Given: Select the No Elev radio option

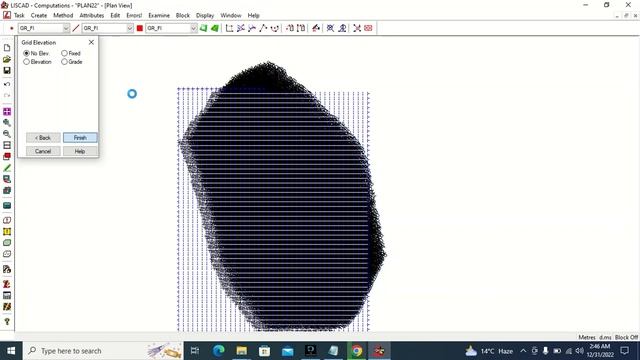Looking at the screenshot, I should tap(26, 53).
